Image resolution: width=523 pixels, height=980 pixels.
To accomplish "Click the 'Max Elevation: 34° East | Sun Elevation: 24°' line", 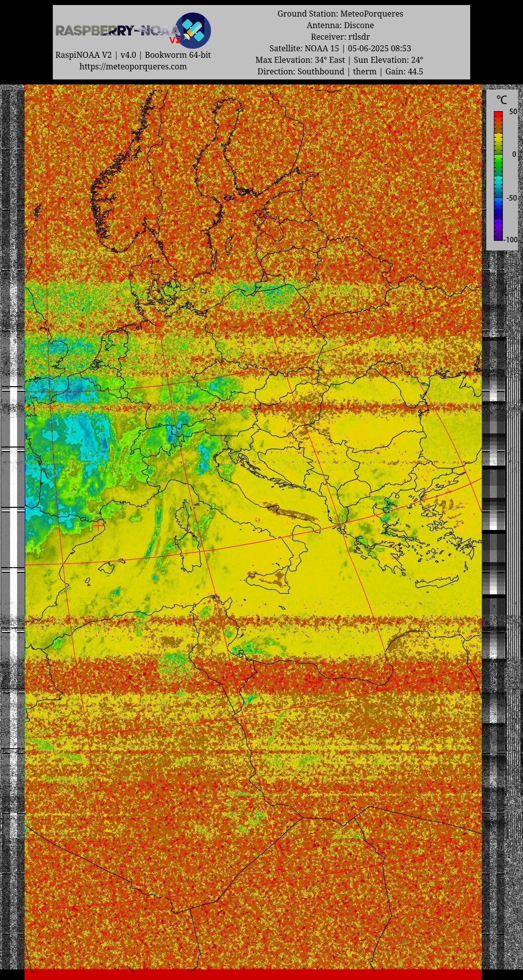I will click(x=340, y=60).
